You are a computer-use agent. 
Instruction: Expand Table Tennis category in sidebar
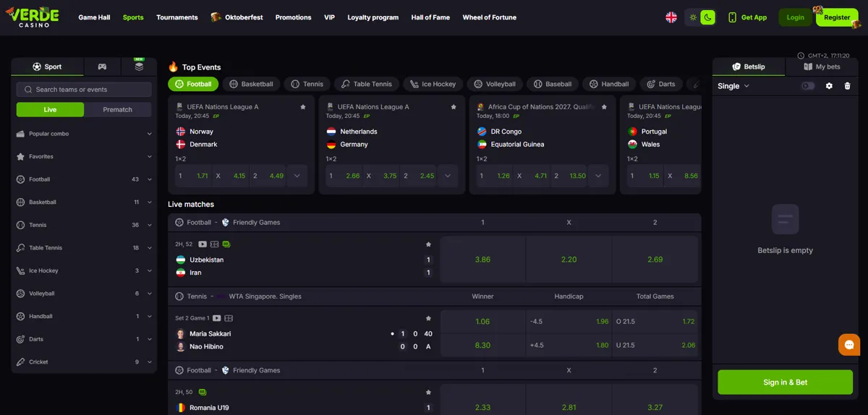84,248
